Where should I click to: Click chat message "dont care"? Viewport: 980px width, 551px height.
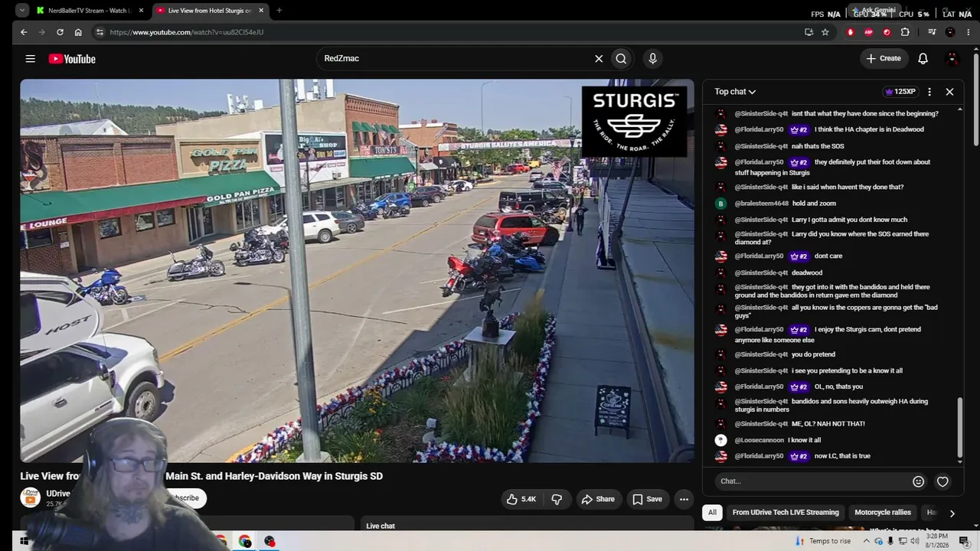(x=828, y=256)
